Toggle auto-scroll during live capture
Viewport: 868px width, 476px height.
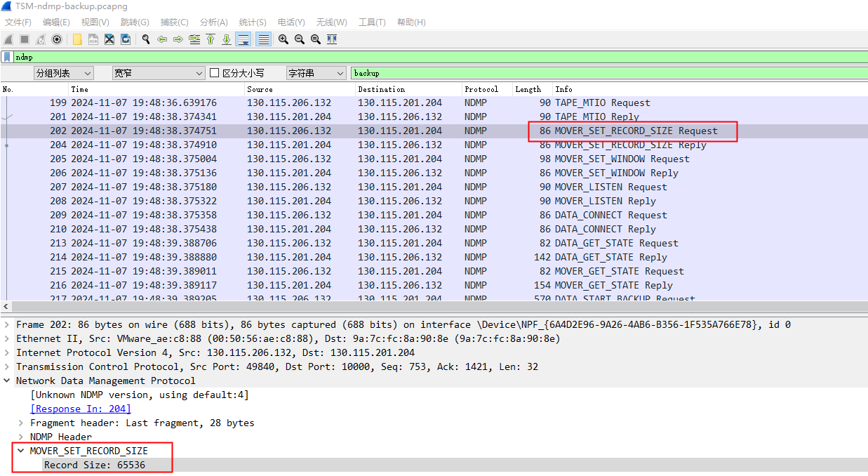[243, 39]
